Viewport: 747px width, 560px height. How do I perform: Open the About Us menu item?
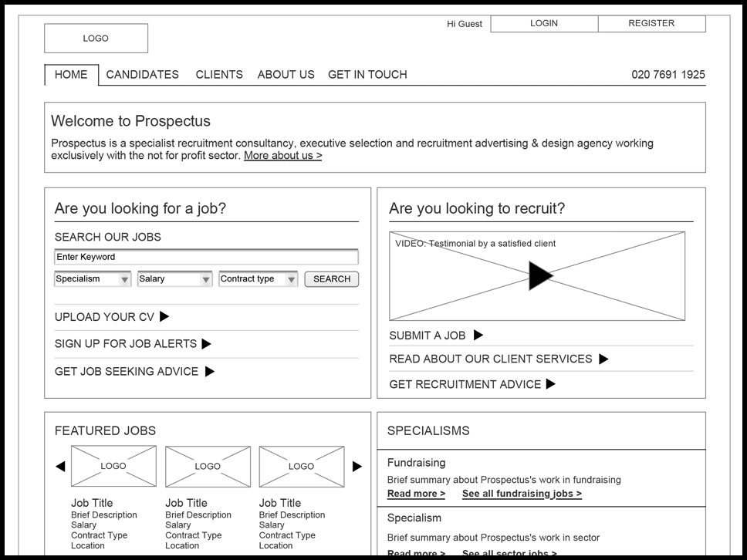(x=286, y=75)
